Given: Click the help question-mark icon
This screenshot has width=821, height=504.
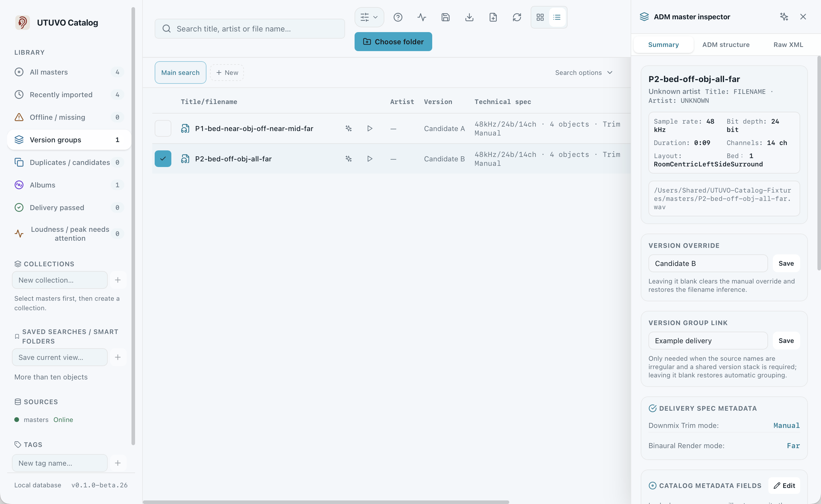Looking at the screenshot, I should click(398, 17).
